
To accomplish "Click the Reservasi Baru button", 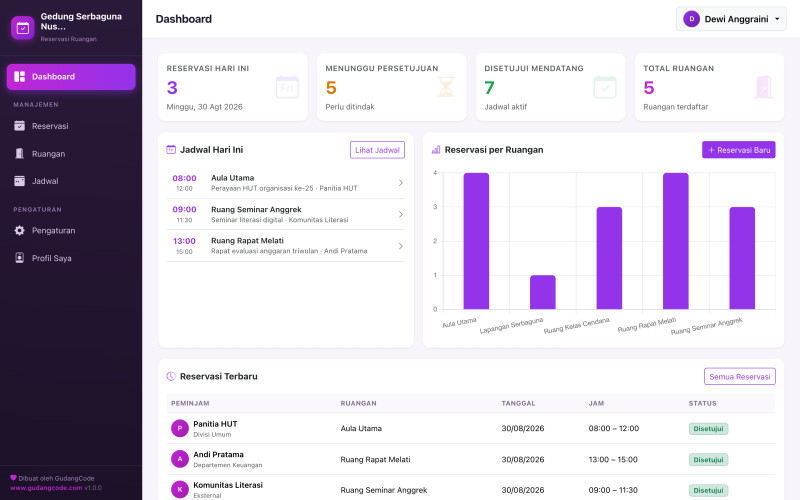I will [739, 150].
